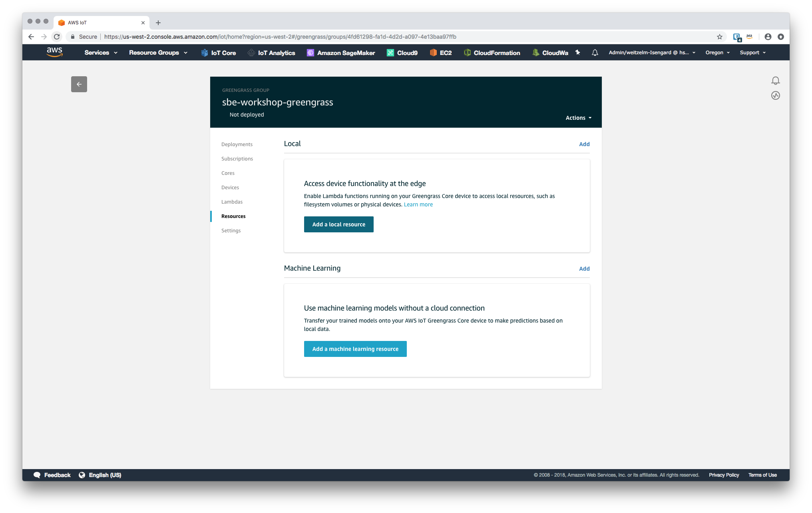The width and height of the screenshot is (812, 513).
Task: Close the AWS IoT tab
Action: (x=143, y=23)
